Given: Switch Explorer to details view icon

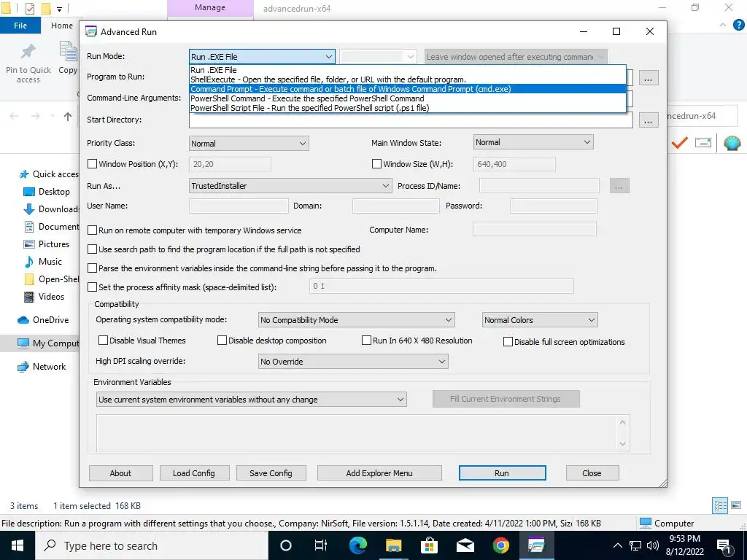Looking at the screenshot, I should tap(720, 506).
